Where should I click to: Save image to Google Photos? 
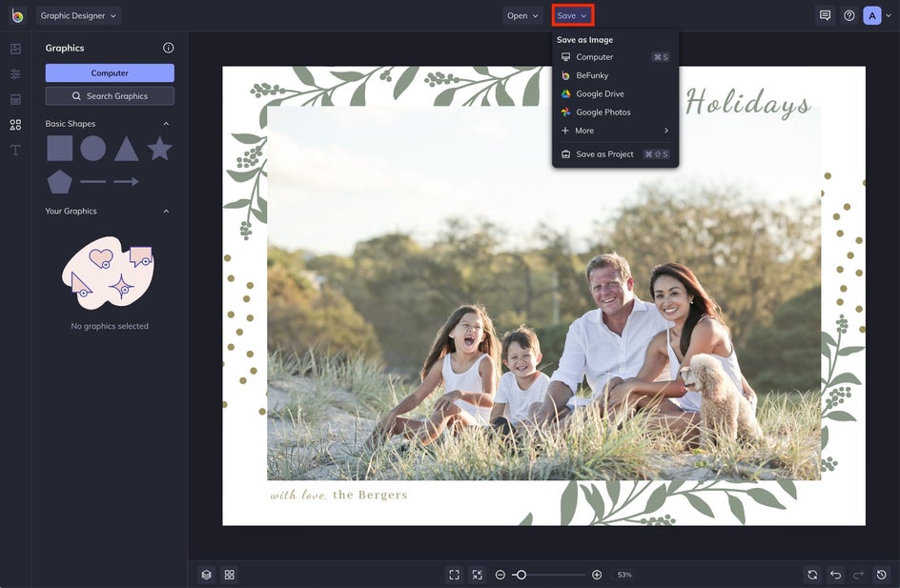pyautogui.click(x=615, y=112)
